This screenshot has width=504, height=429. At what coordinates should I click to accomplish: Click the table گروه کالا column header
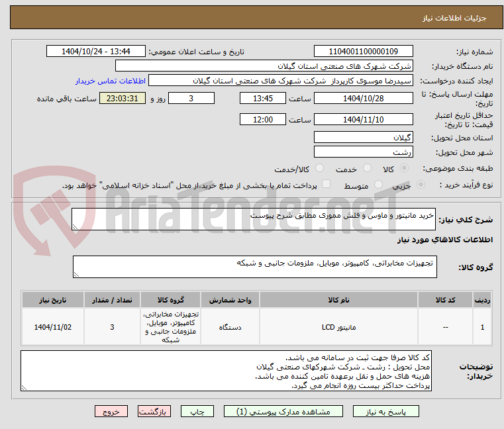tap(170, 300)
